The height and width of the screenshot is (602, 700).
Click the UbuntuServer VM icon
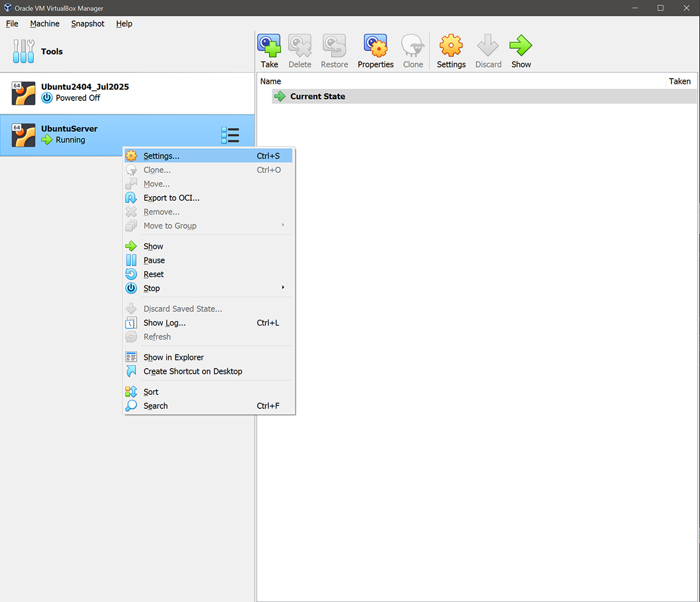(23, 135)
